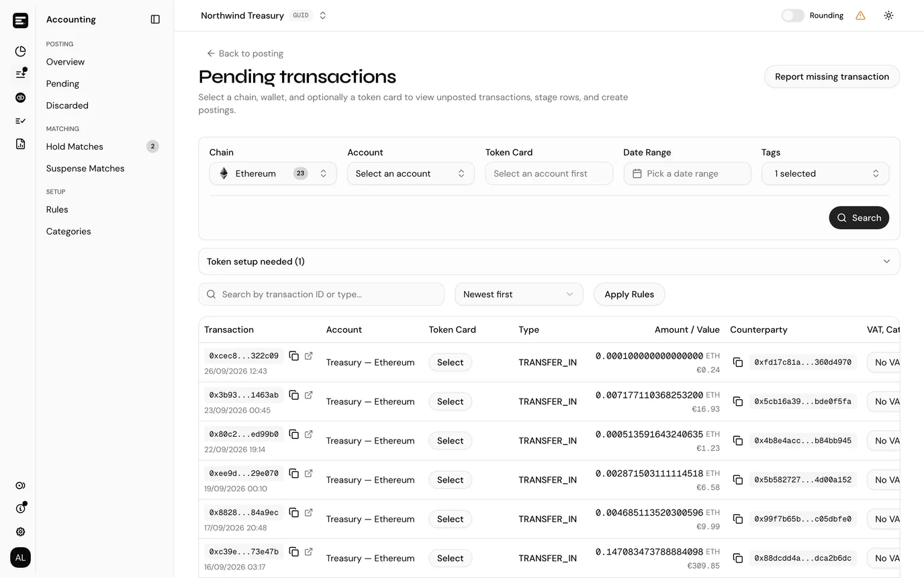Open 0x8828...84a9ec in external explorer
924x578 pixels.
click(x=308, y=512)
